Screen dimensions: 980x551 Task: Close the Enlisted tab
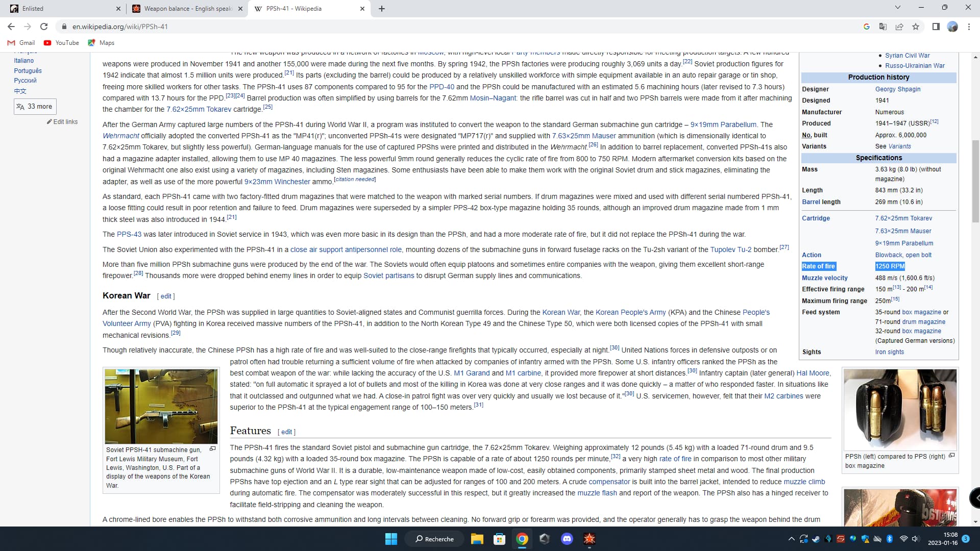(118, 9)
